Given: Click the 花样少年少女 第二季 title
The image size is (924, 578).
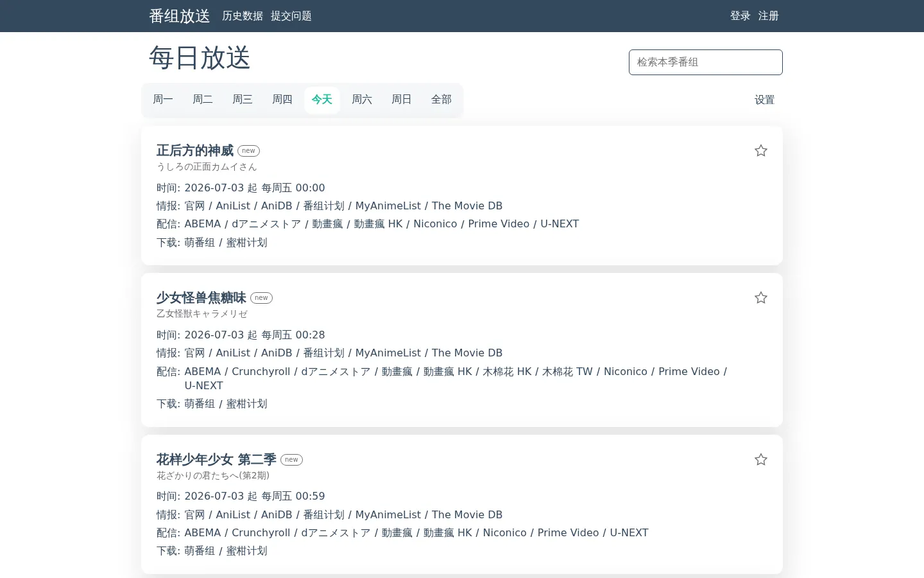Looking at the screenshot, I should [x=216, y=460].
